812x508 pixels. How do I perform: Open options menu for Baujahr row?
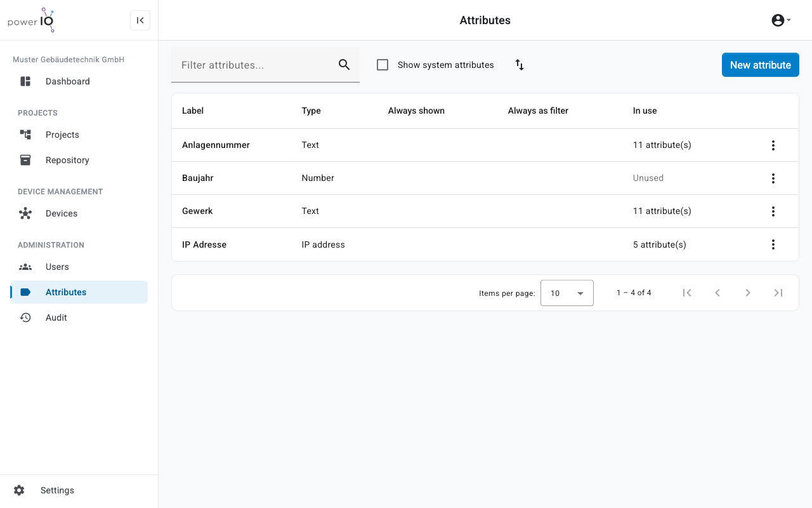click(x=773, y=178)
